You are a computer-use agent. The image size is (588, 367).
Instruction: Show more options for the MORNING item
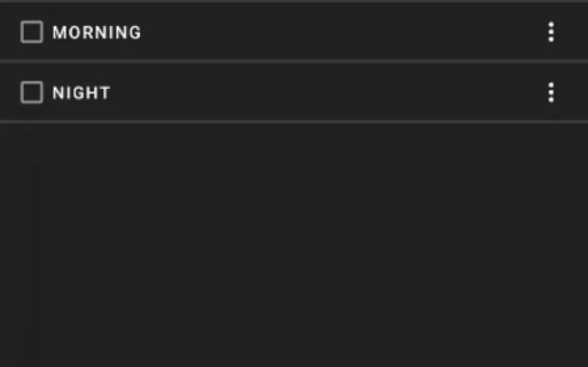[x=551, y=32]
